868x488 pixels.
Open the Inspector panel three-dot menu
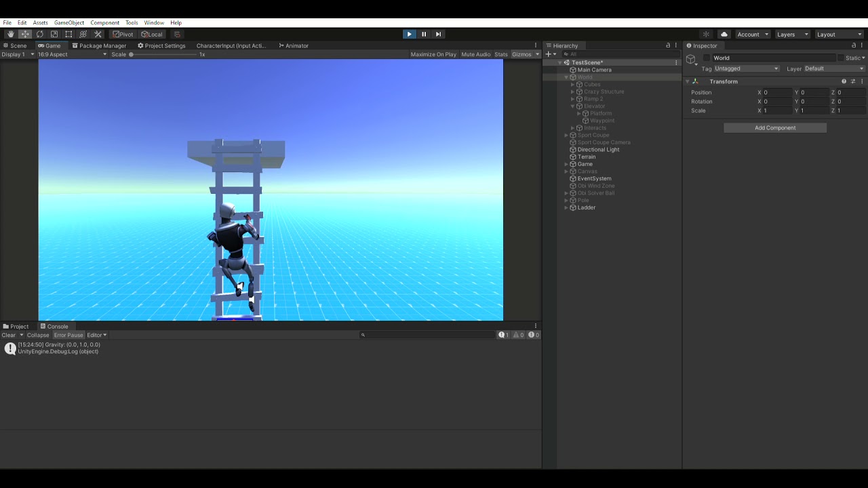862,45
